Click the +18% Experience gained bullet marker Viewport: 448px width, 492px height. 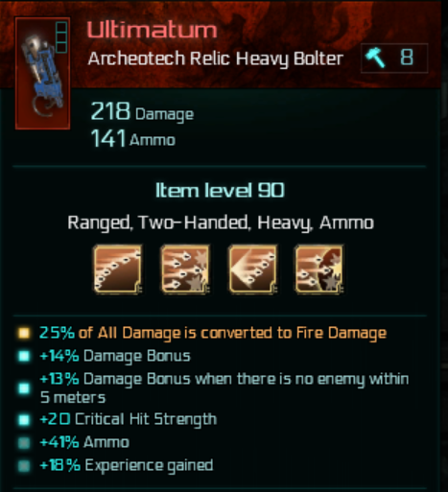pyautogui.click(x=24, y=466)
